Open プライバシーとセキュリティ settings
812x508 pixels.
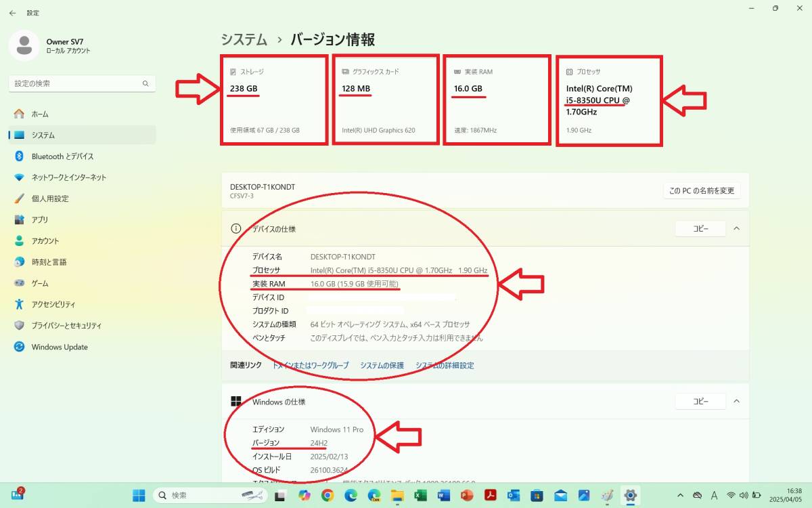coord(82,326)
